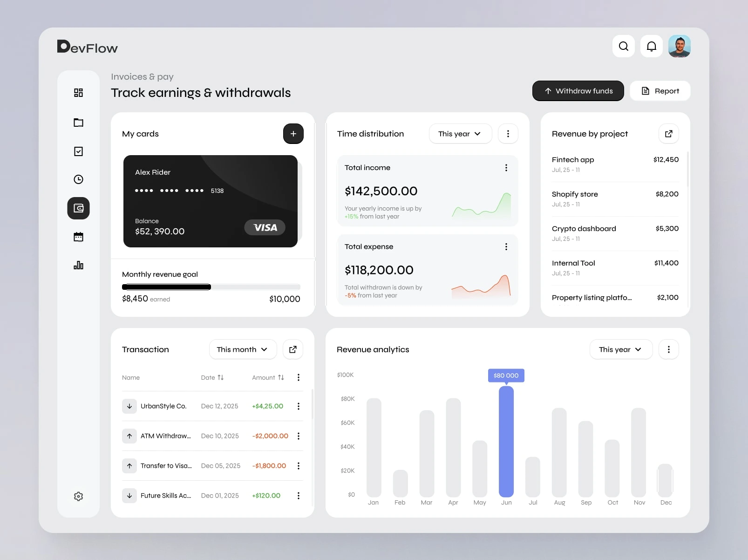Image resolution: width=748 pixels, height=560 pixels.
Task: Sort transactions by Amount column
Action: (268, 377)
